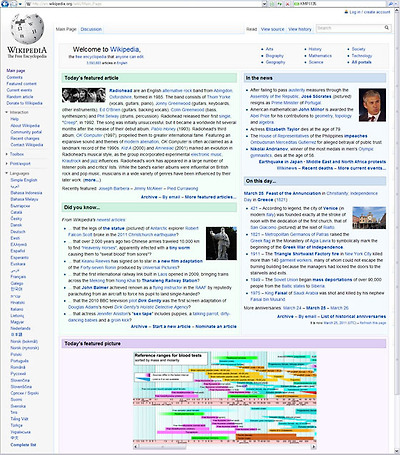Open the Thom Yorke link

pyautogui.click(x=218, y=97)
